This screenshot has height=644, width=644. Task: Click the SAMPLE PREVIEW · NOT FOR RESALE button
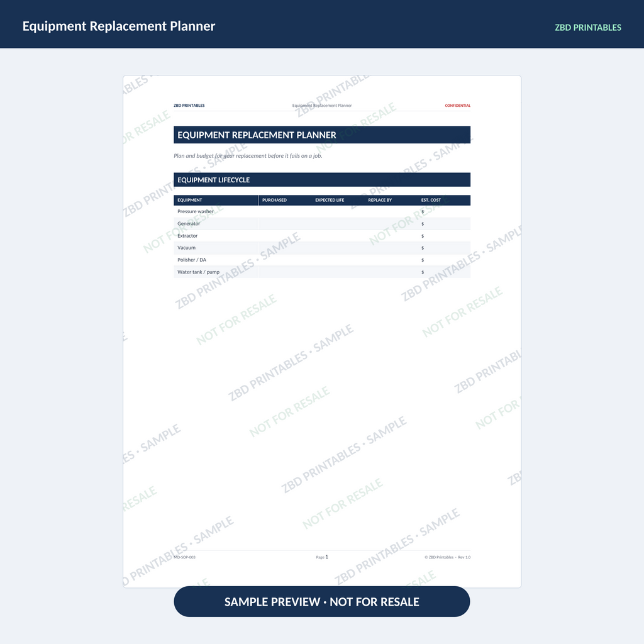point(321,601)
